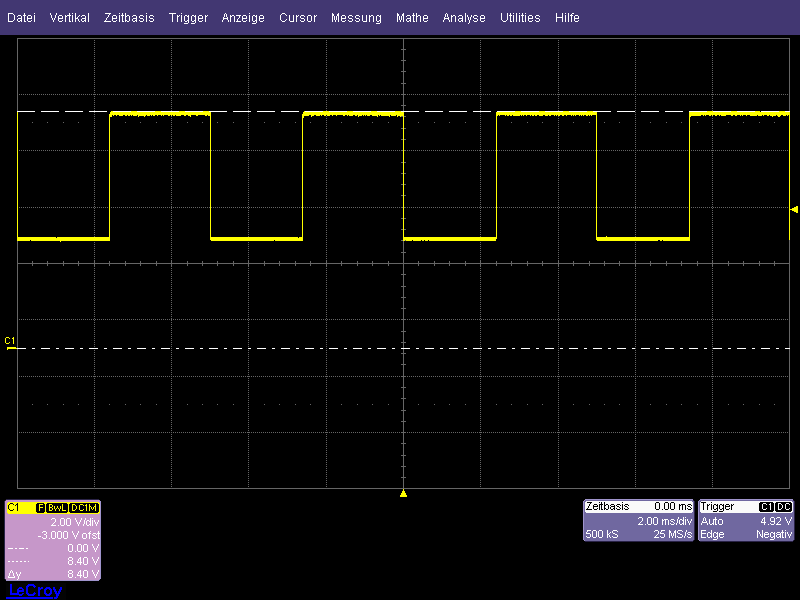Click the 0.00 V cursor readout

tap(83, 548)
